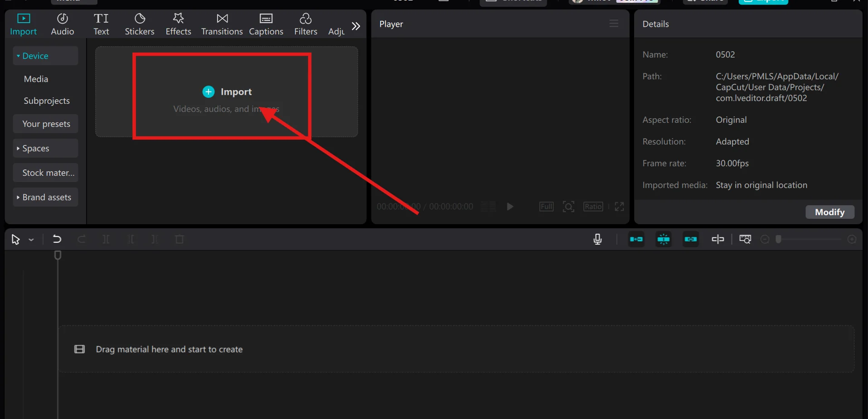The image size is (868, 419).
Task: Open Stock materials
Action: 46,173
